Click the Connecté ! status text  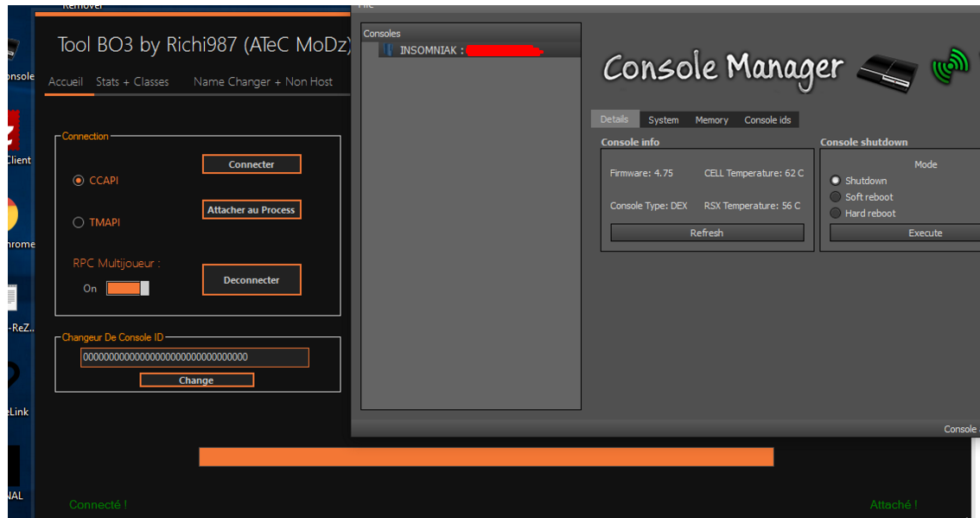[x=99, y=504]
